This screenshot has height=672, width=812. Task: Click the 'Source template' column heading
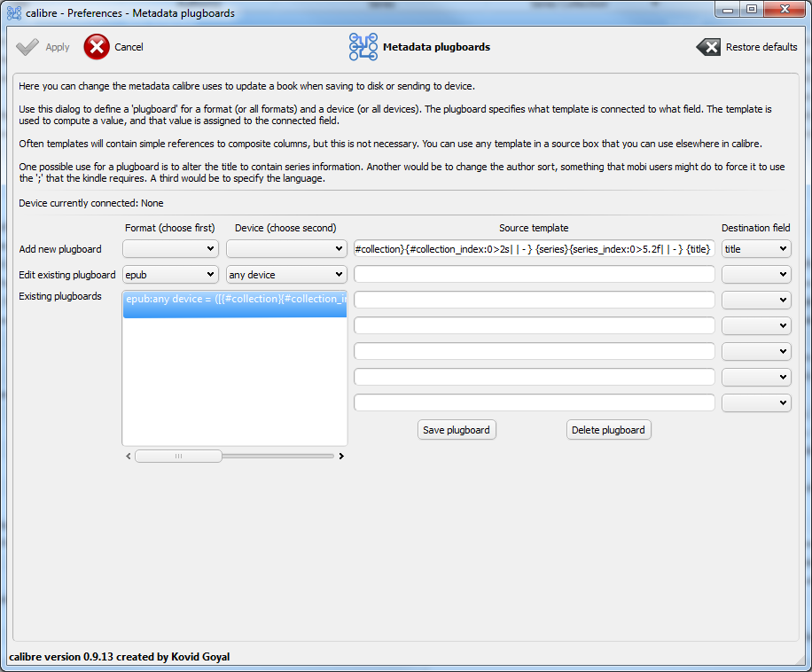534,228
